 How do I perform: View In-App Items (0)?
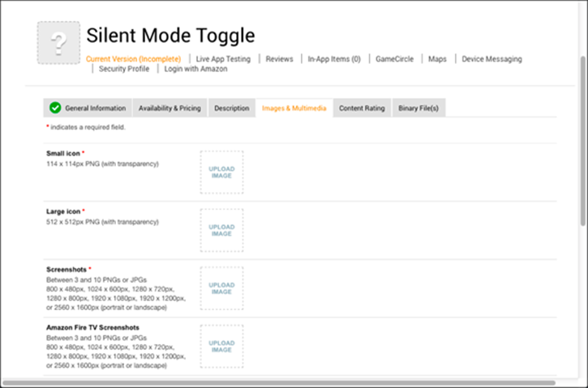point(334,59)
